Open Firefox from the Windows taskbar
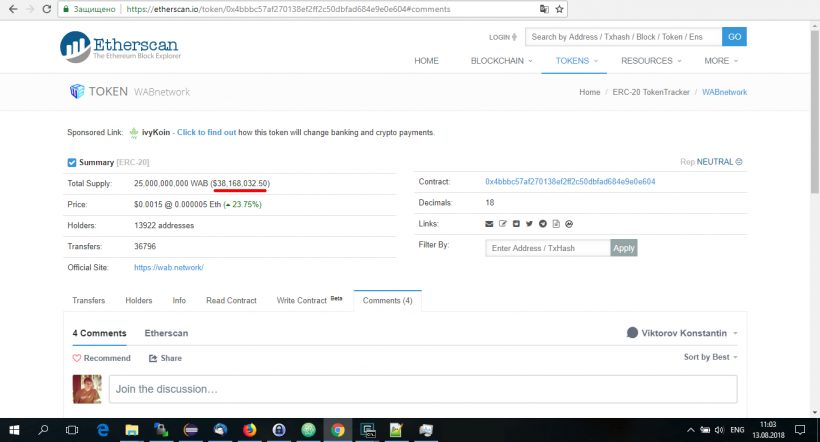The height and width of the screenshot is (442, 820). (249, 430)
